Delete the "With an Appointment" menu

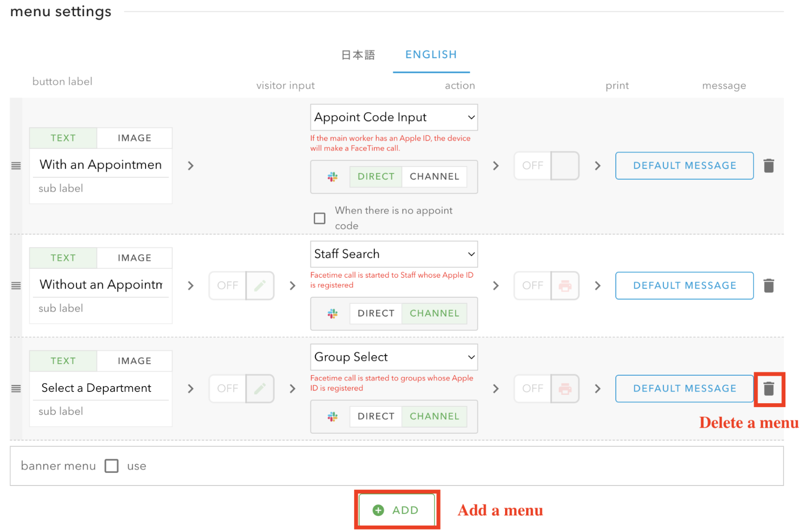coord(769,166)
